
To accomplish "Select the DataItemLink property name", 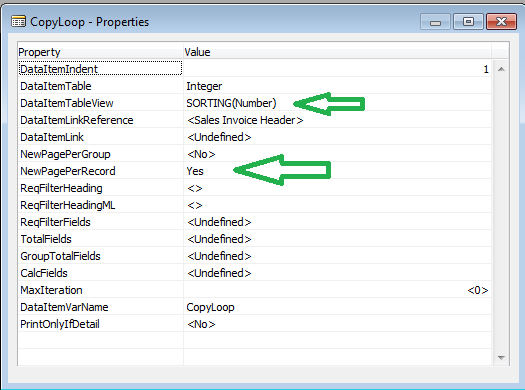I will (52, 137).
